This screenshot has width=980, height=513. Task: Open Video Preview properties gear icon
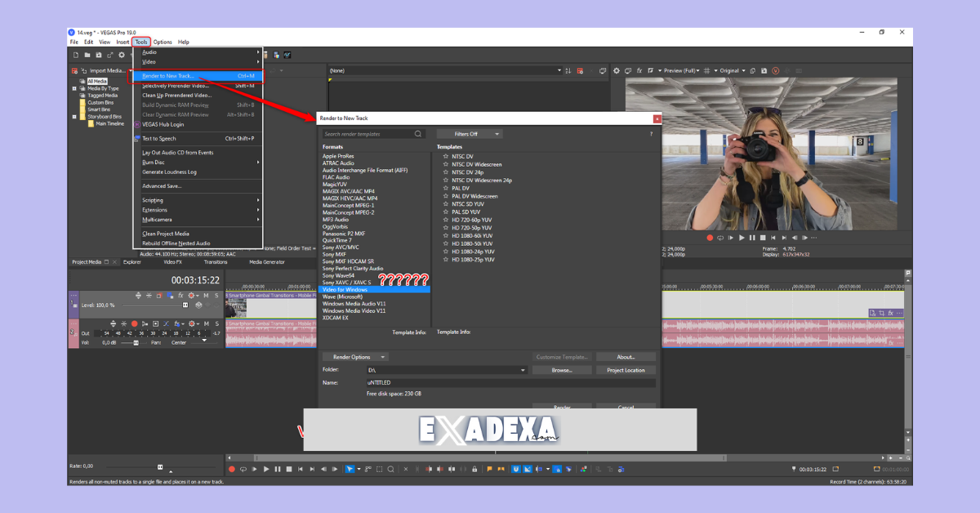pos(617,70)
